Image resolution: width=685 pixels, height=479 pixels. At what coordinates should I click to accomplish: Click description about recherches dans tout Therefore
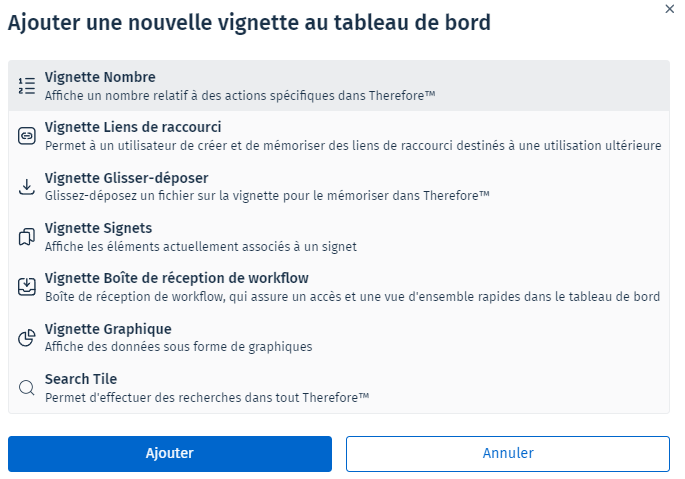point(207,397)
